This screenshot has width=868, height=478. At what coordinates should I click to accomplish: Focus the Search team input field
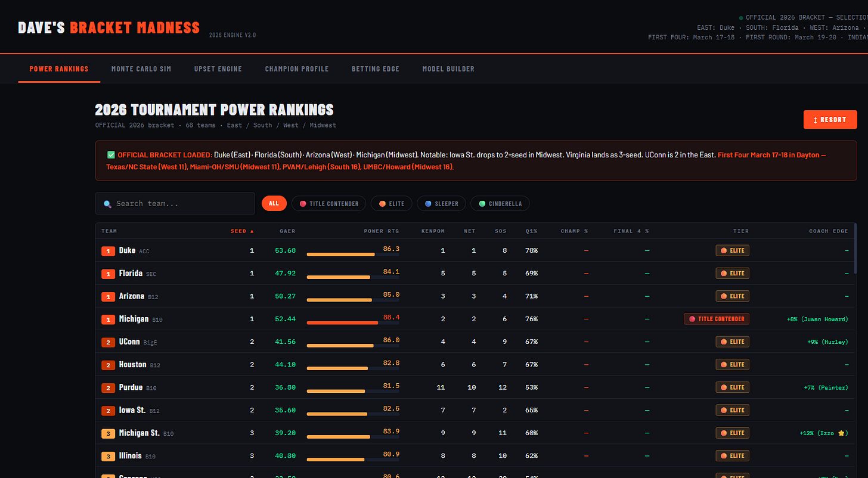pyautogui.click(x=175, y=203)
